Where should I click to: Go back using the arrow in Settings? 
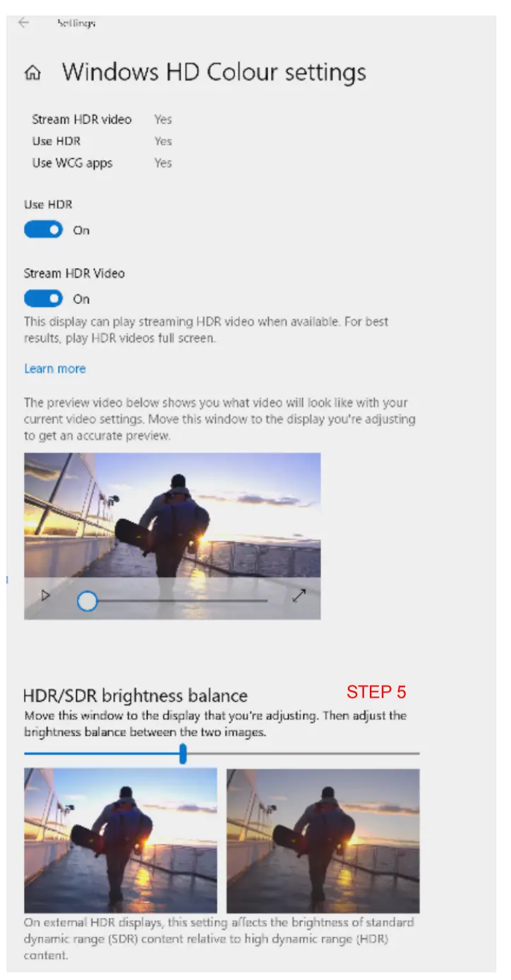tap(24, 23)
